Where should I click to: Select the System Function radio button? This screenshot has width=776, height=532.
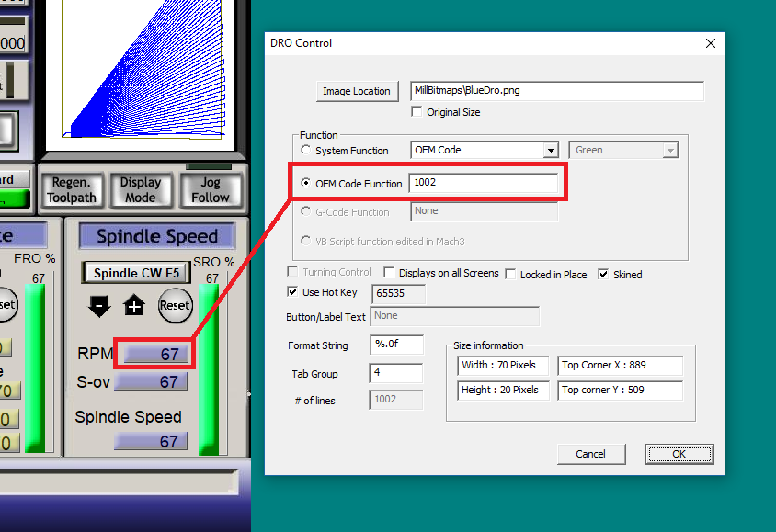[306, 150]
